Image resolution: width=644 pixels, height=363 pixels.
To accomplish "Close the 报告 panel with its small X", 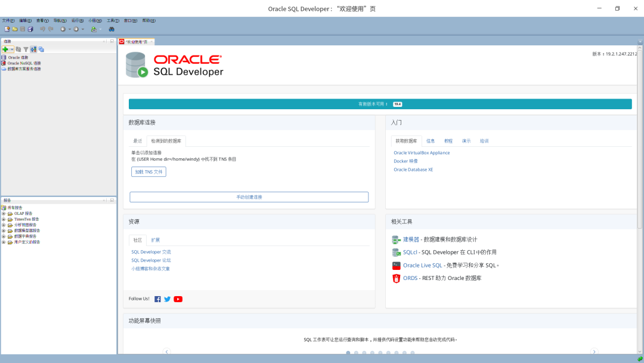I will click(104, 200).
